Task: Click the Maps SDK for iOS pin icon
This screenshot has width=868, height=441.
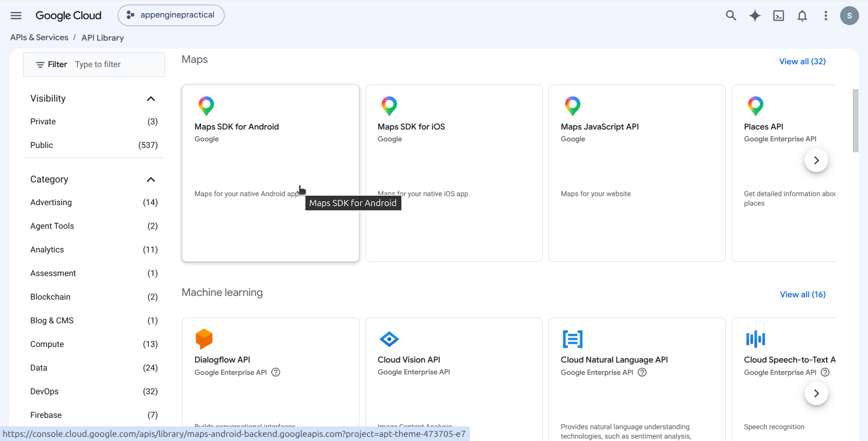Action: [x=389, y=106]
